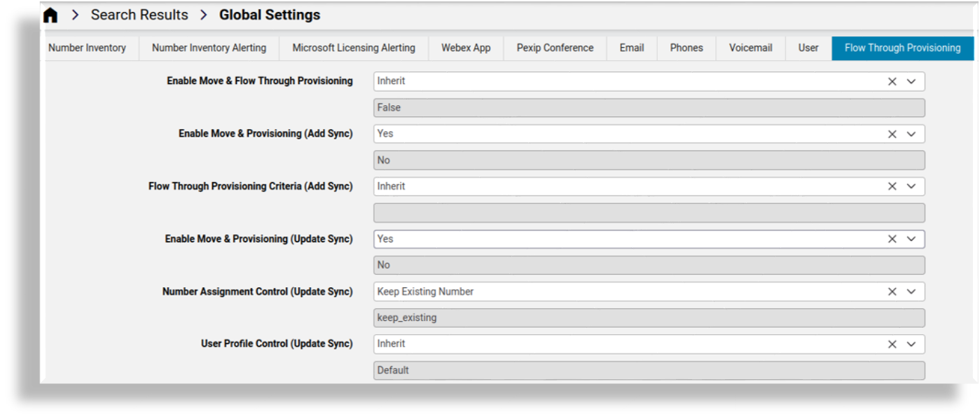Open the Webex App tab
980x419 pixels.
[465, 48]
